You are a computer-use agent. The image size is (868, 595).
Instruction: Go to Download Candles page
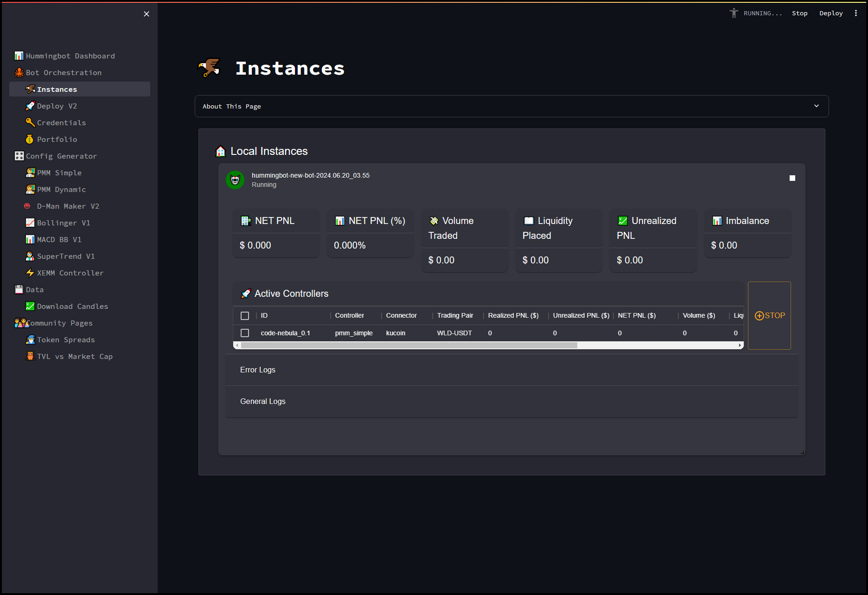(72, 306)
